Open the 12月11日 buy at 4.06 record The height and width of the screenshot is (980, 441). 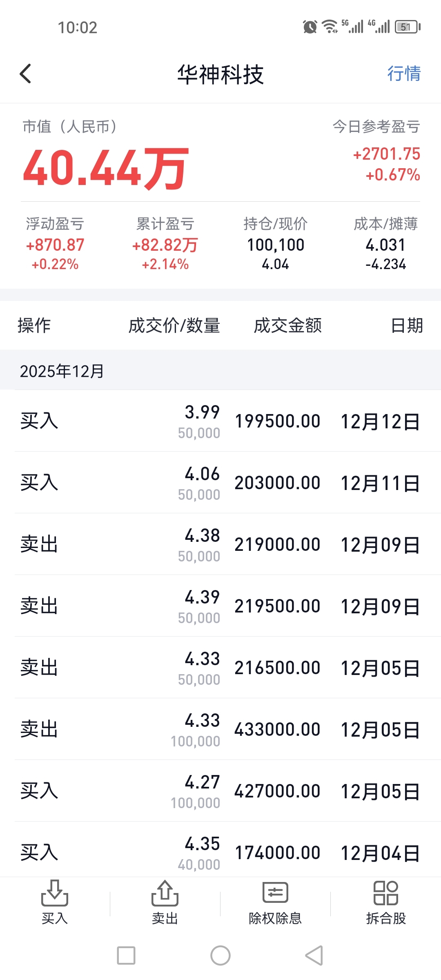tap(220, 483)
